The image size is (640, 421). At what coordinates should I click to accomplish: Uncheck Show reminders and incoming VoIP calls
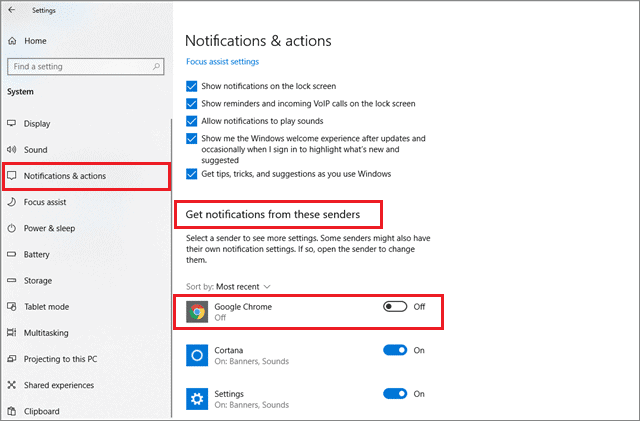191,104
